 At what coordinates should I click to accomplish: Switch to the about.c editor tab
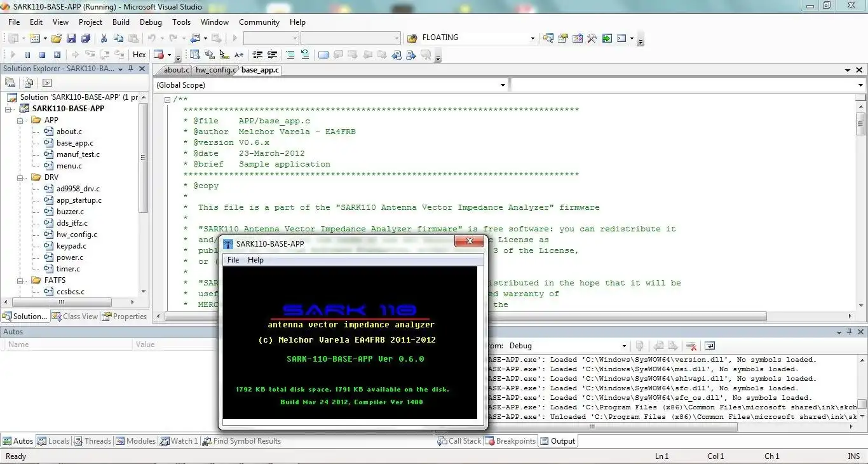coord(176,70)
